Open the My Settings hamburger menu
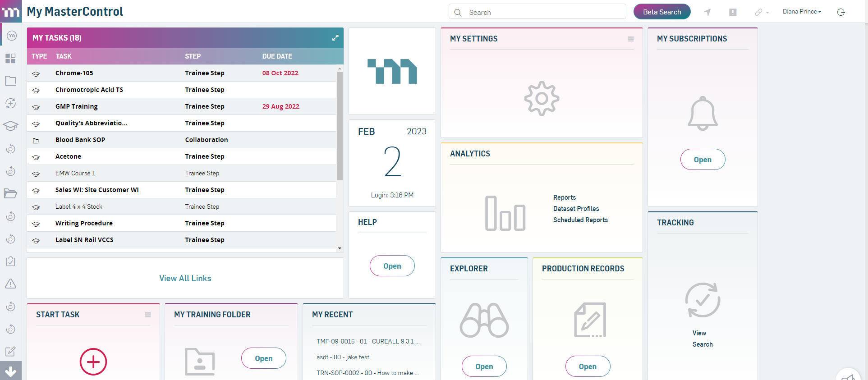Image resolution: width=868 pixels, height=380 pixels. (x=631, y=39)
